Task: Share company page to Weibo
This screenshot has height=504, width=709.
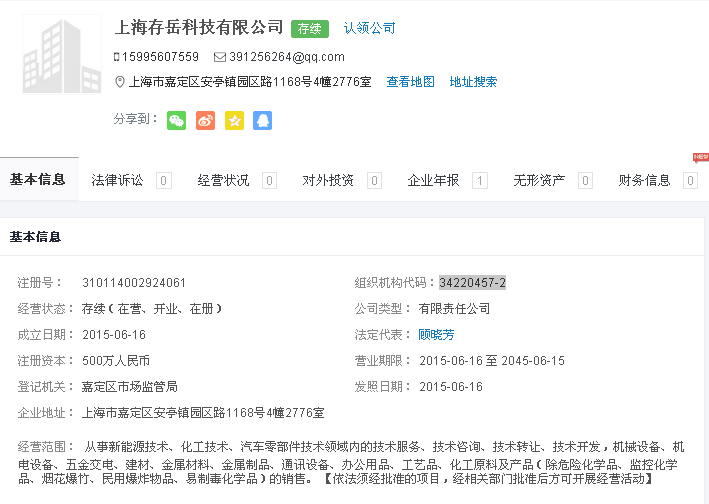Action: click(x=205, y=120)
